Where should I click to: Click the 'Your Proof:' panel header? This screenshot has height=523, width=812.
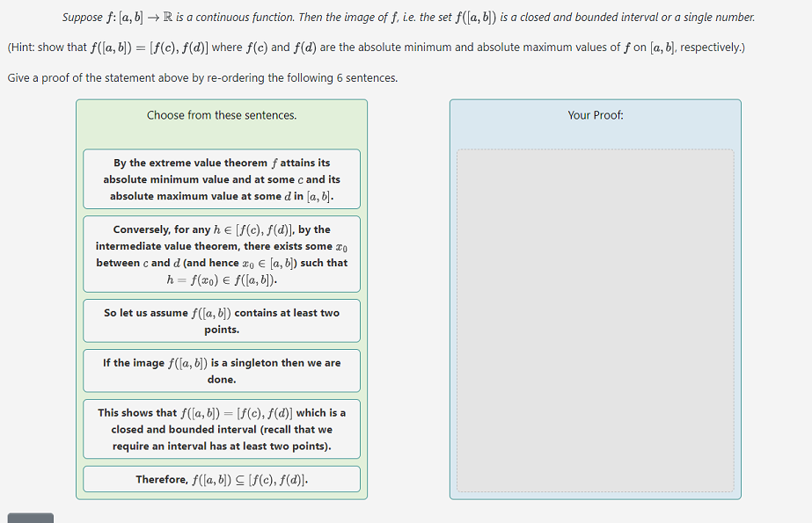595,115
